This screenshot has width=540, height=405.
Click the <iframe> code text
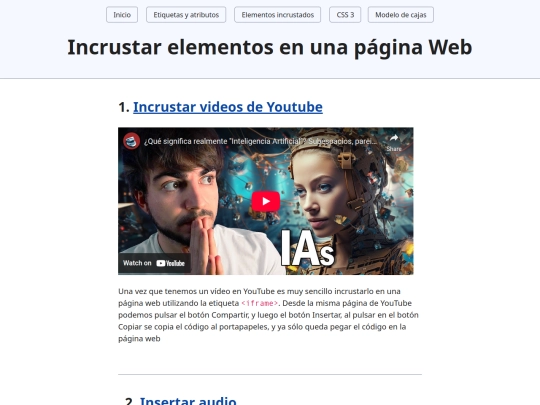260,303
